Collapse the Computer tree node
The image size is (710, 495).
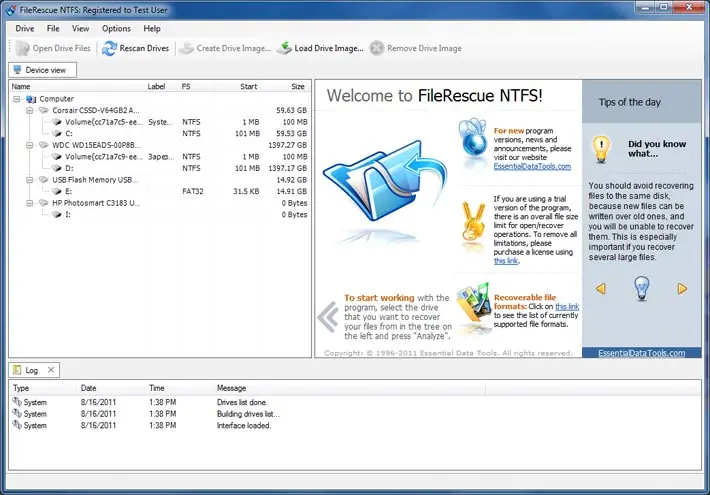[17, 99]
